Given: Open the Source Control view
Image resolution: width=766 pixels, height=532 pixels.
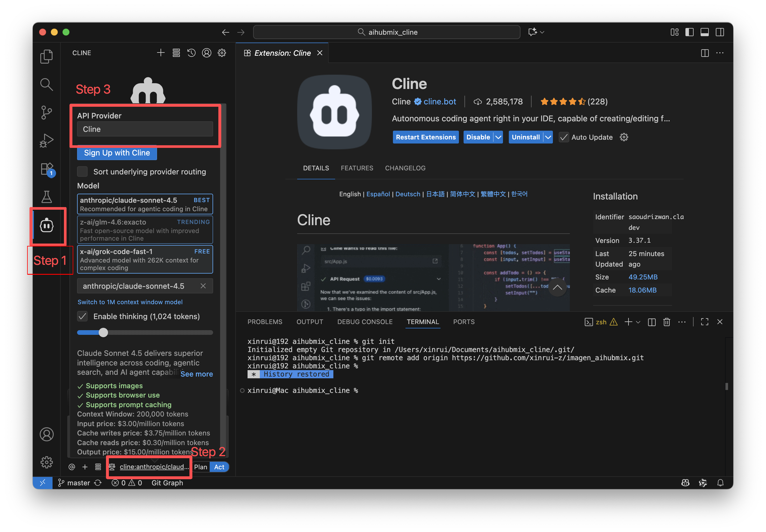Looking at the screenshot, I should click(47, 112).
